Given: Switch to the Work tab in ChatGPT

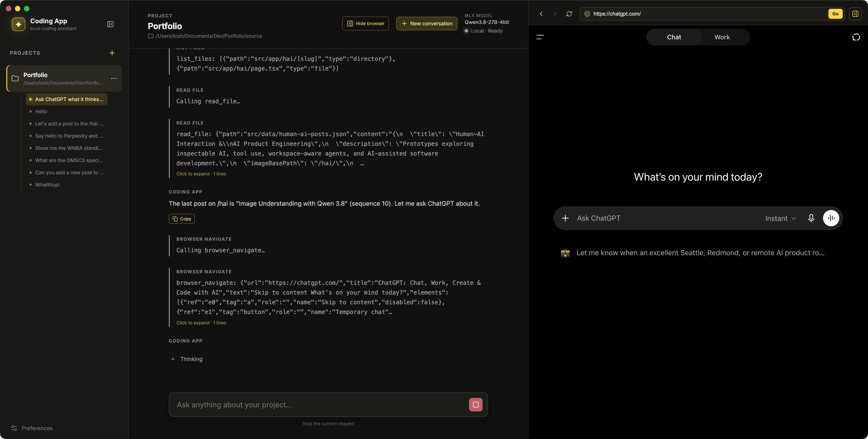Looking at the screenshot, I should [722, 37].
